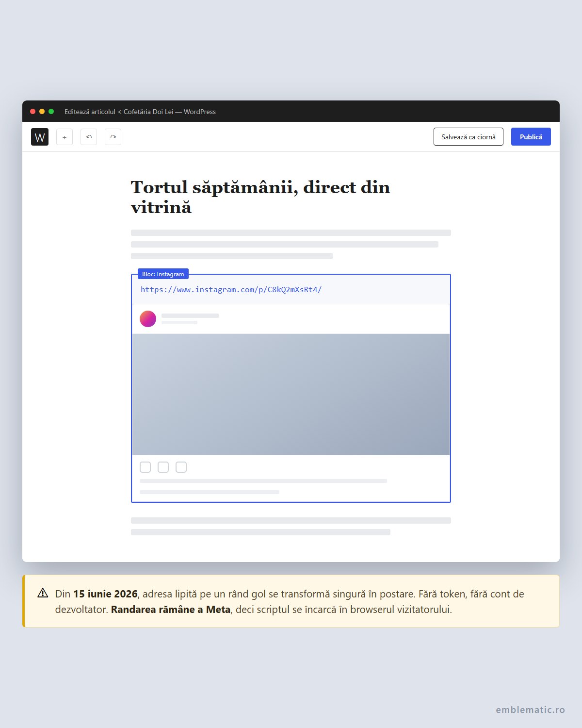Tap the first like icon under post
Image resolution: width=582 pixels, height=728 pixels.
[145, 467]
